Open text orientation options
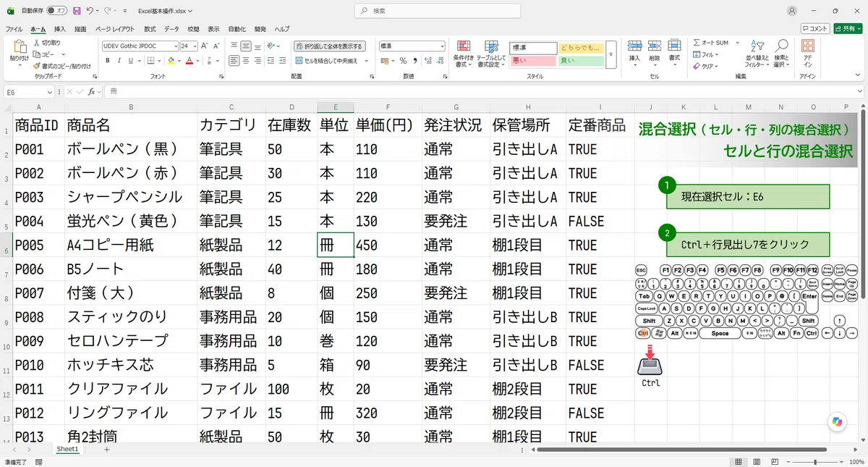Screen dimensions: 868x467 [x=273, y=46]
